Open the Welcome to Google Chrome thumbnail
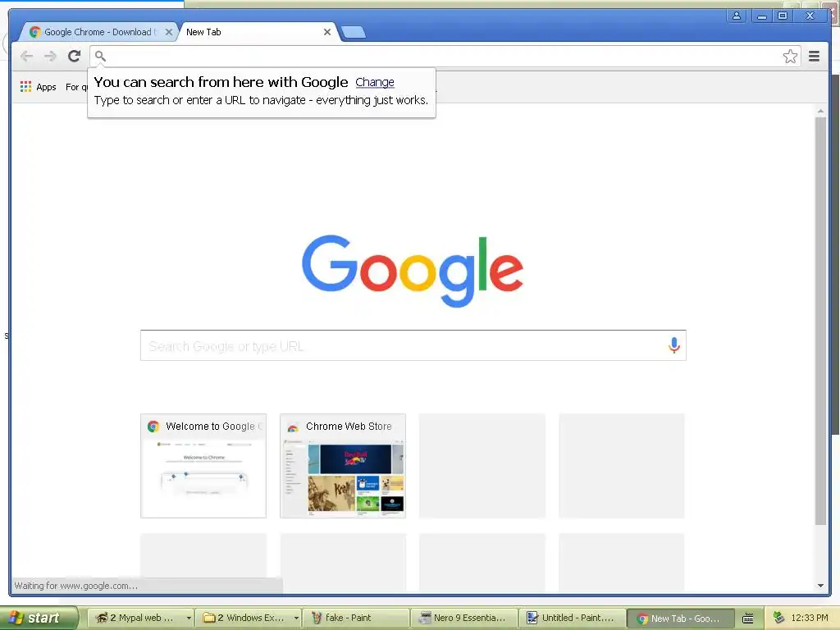 click(x=203, y=466)
